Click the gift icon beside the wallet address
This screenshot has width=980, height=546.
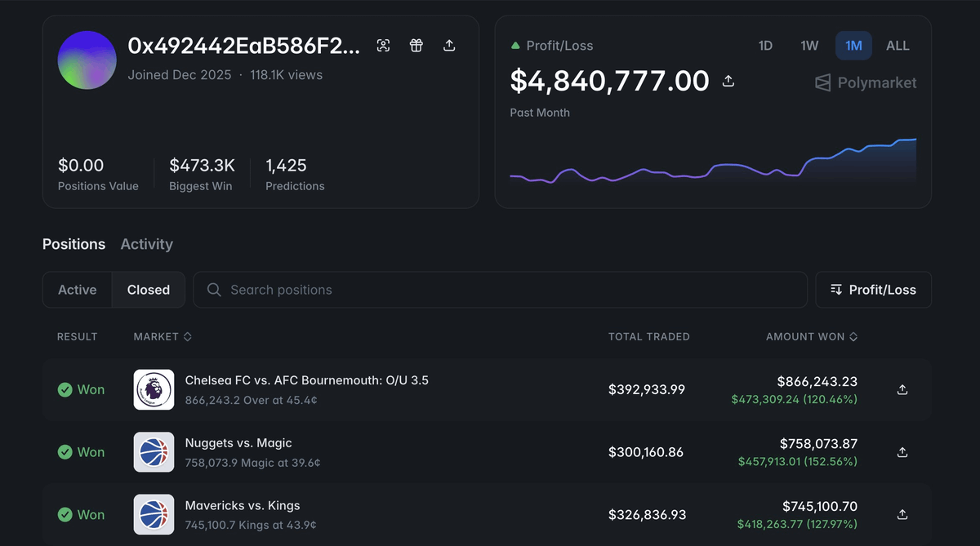416,46
